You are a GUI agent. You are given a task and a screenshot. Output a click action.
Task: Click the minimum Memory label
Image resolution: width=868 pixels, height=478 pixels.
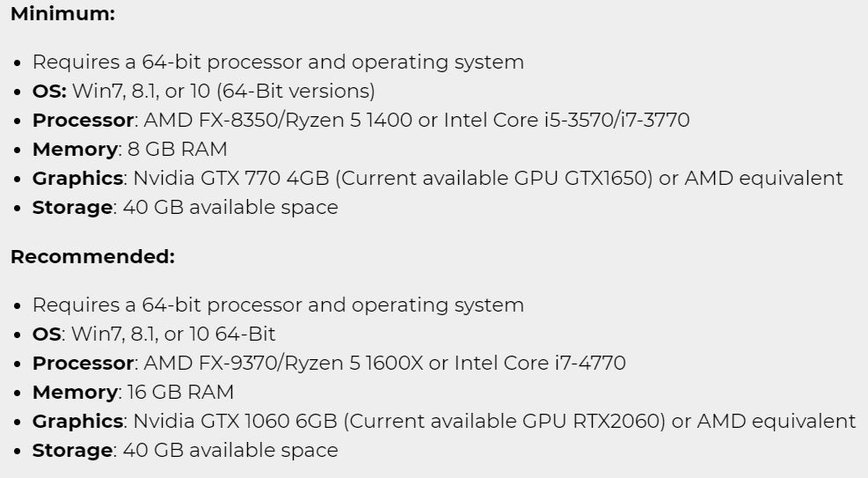coord(75,150)
